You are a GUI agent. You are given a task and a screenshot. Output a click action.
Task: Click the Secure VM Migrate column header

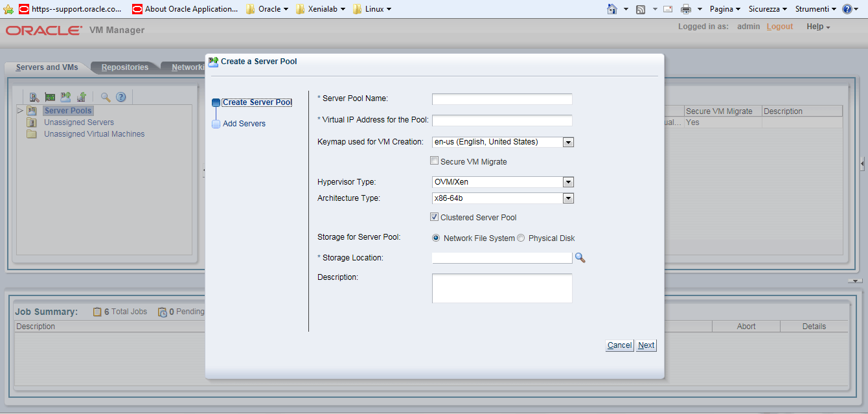point(723,111)
